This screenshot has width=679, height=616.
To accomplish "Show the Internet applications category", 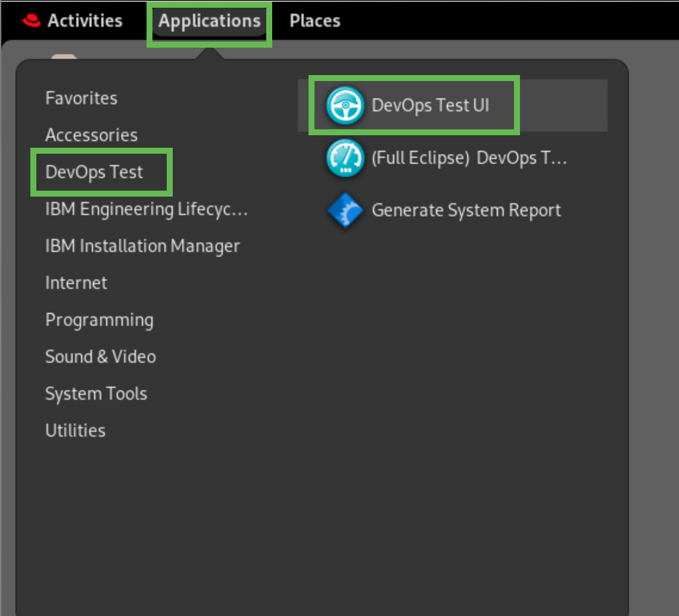I will click(76, 282).
